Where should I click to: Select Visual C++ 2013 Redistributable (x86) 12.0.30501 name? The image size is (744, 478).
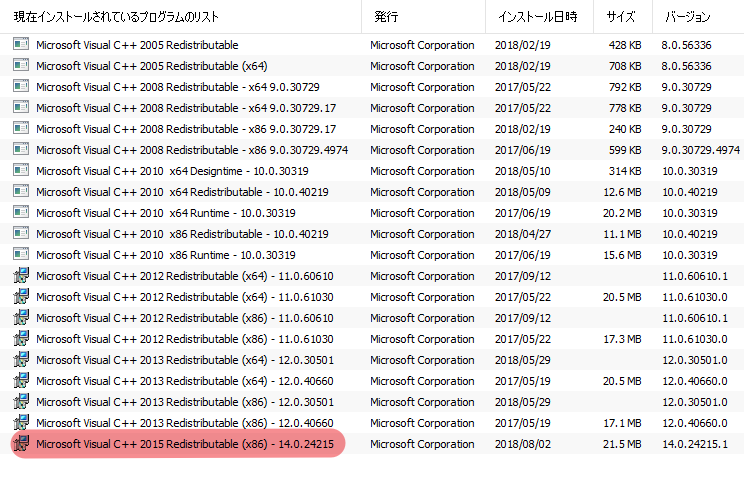185,402
